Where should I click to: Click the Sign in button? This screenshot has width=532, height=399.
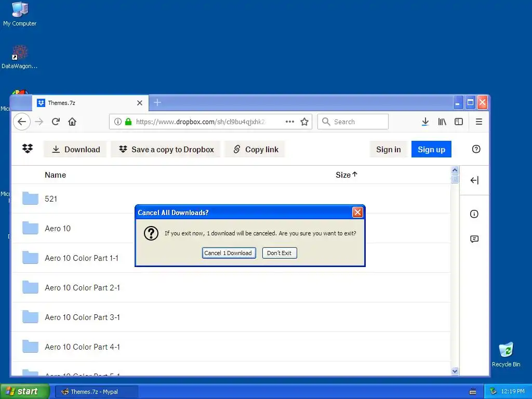tap(388, 149)
